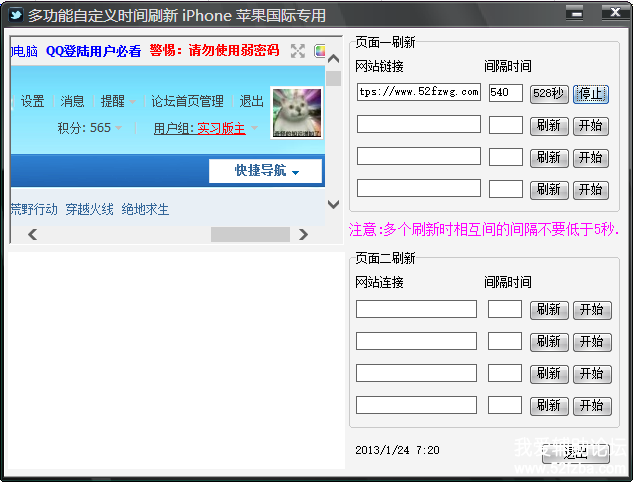Click second URL field in 页面一刷新

[419, 124]
